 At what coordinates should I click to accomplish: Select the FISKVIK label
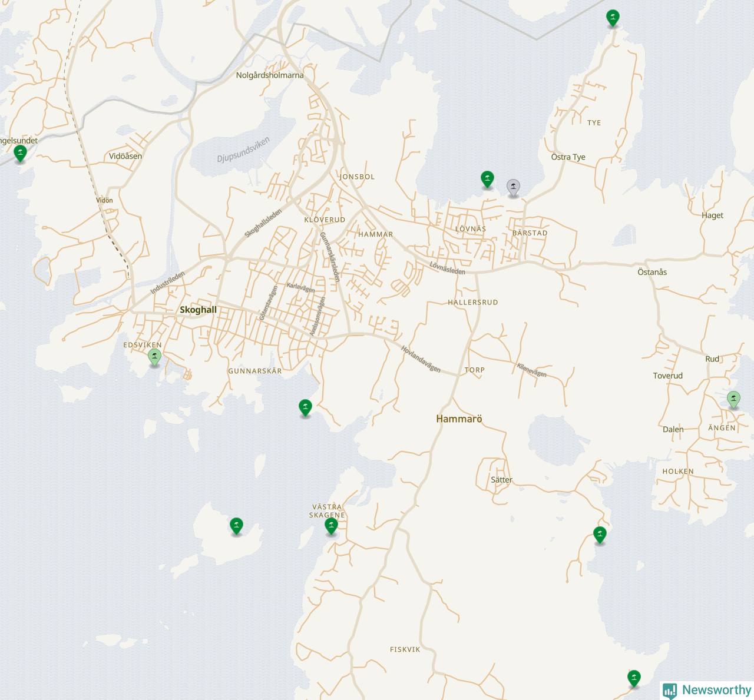pos(405,649)
